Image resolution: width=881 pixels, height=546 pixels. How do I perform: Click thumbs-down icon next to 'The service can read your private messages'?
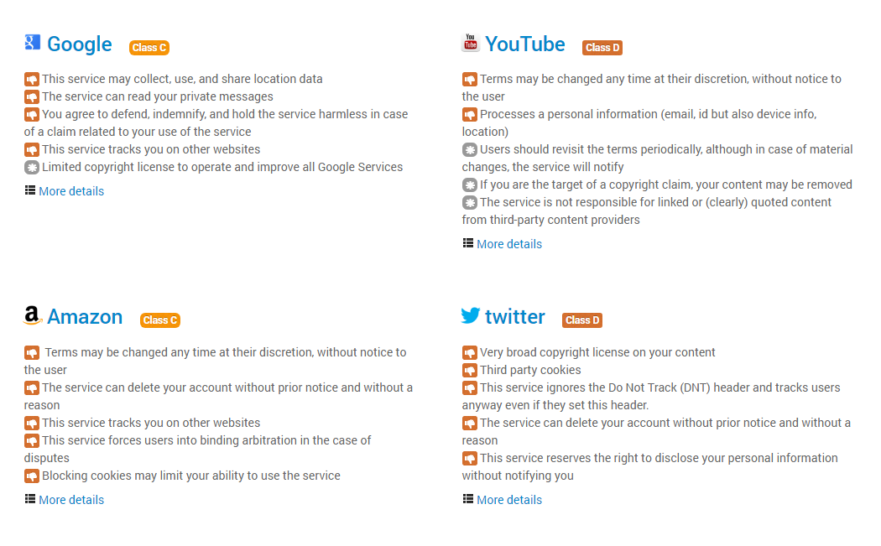tap(31, 97)
